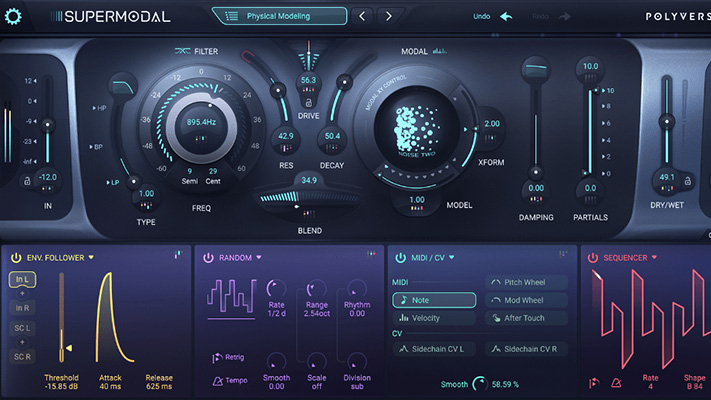
Task: Click the lock icon under Drive
Action: click(308, 102)
